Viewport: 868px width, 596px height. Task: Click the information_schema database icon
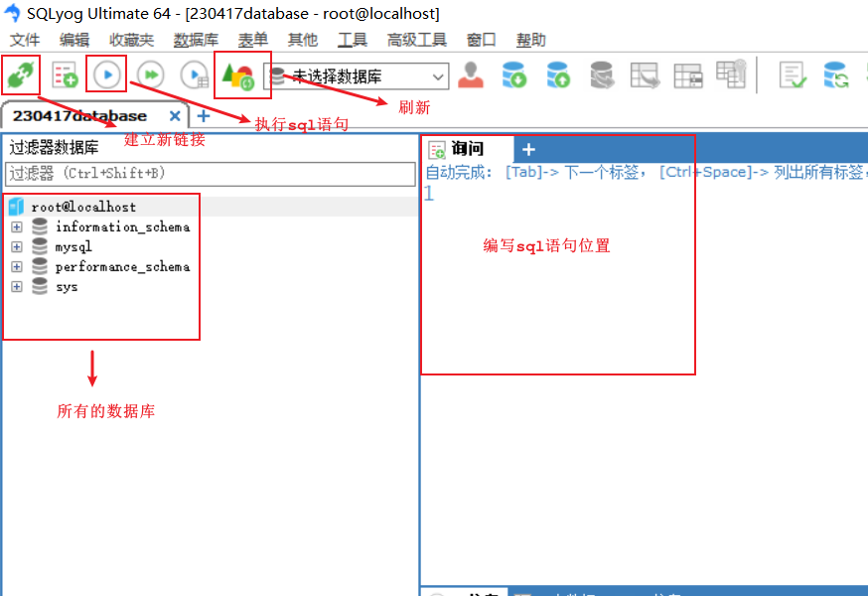40,227
